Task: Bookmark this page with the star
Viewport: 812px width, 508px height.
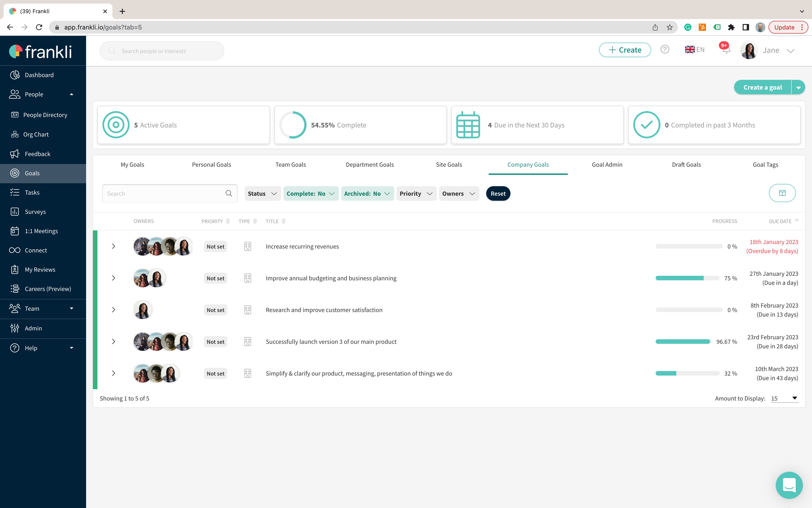Action: pos(670,27)
